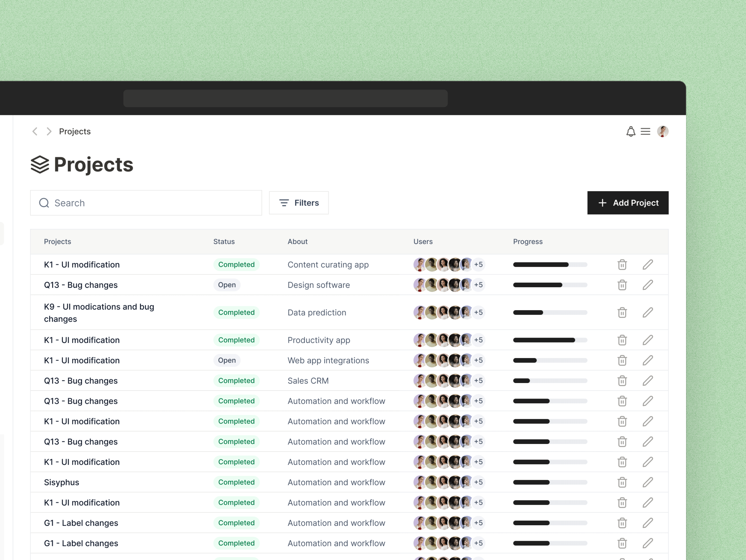Delete "G1 - Label changes" using its trash icon
Viewport: 746px width, 560px height.
(x=622, y=523)
